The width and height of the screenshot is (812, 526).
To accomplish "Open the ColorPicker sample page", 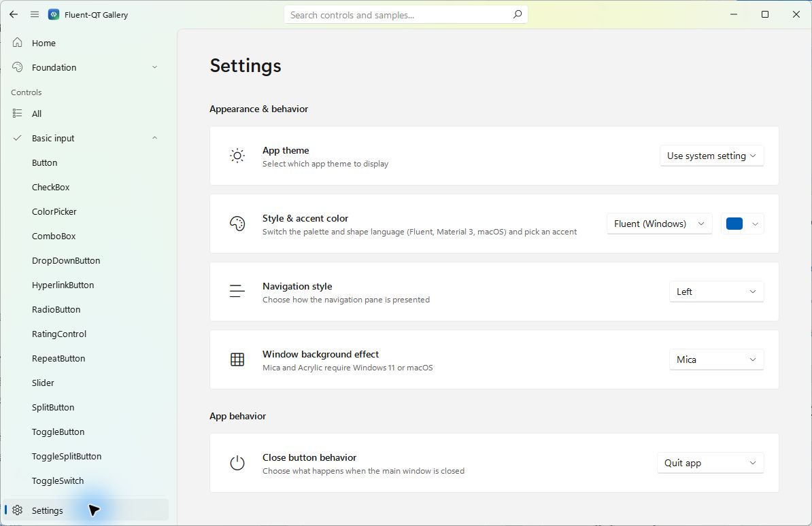I will tap(86, 211).
